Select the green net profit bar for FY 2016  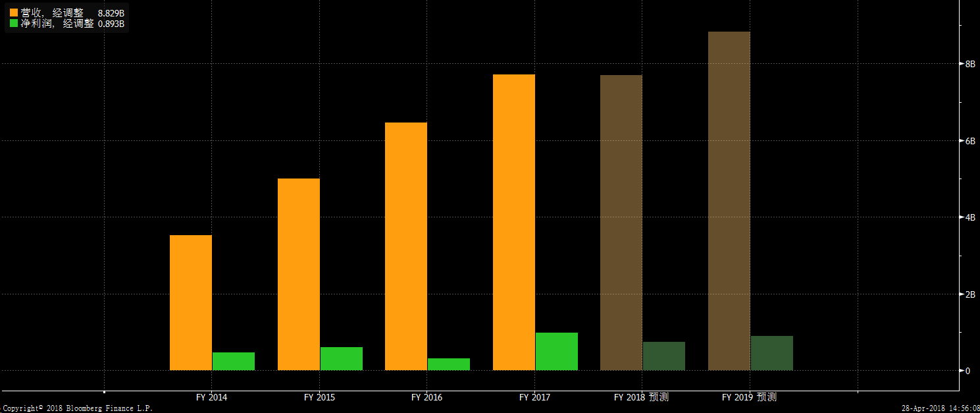point(448,364)
